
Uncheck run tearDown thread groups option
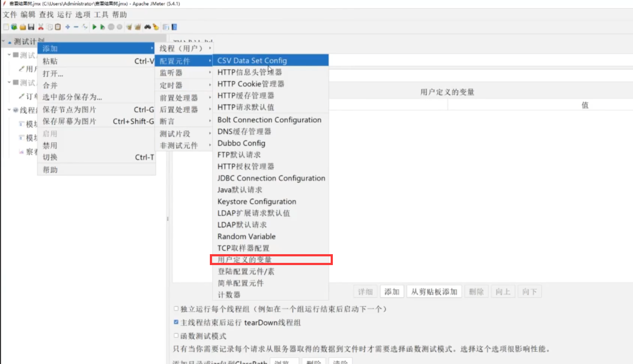pyautogui.click(x=176, y=322)
